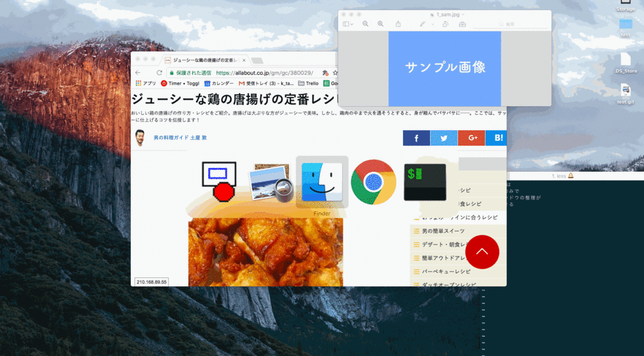Open the アプリ bookmark in Chrome
The height and width of the screenshot is (356, 644).
[146, 84]
